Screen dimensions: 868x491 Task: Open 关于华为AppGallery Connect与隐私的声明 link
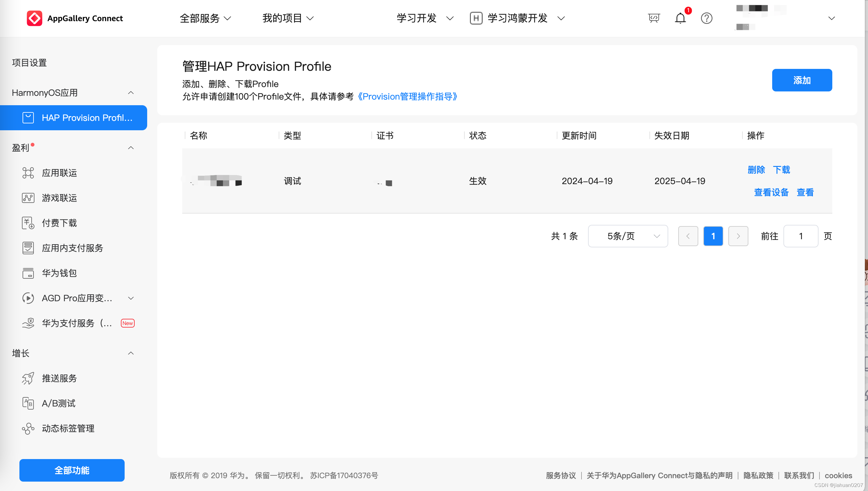coord(659,475)
